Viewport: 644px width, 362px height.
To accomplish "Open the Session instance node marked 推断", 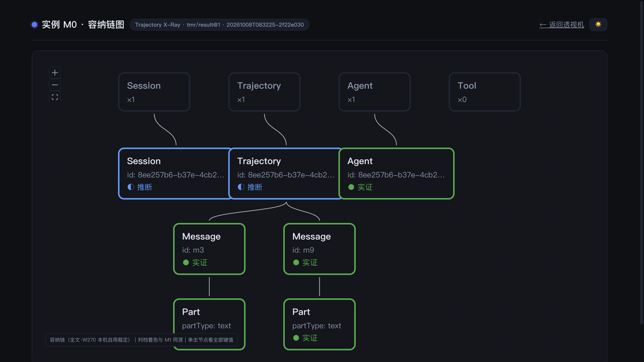I will [x=175, y=173].
